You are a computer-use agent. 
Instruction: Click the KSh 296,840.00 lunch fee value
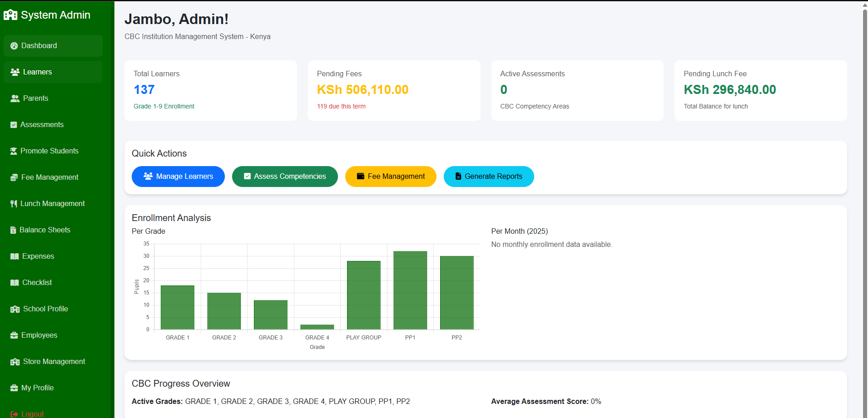(730, 90)
